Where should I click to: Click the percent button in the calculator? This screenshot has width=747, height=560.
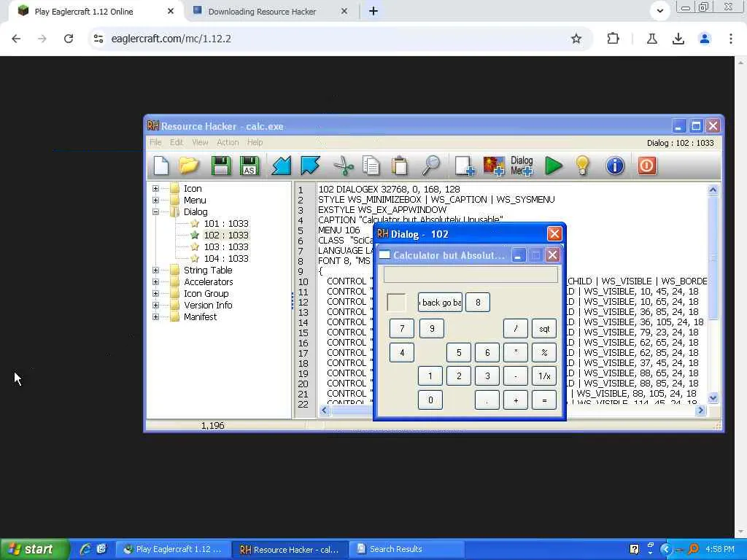544,352
